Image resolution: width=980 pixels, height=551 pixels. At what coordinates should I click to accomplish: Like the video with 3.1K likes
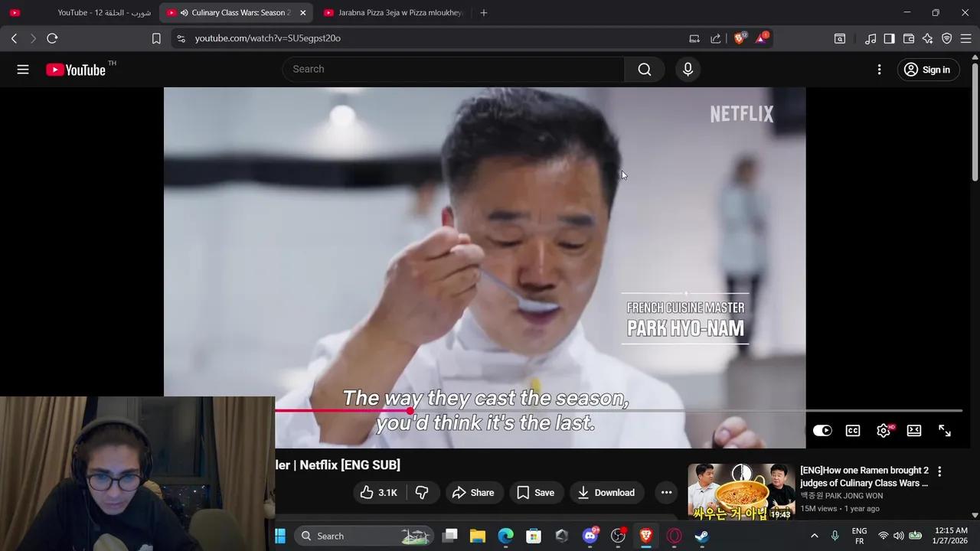[378, 493]
